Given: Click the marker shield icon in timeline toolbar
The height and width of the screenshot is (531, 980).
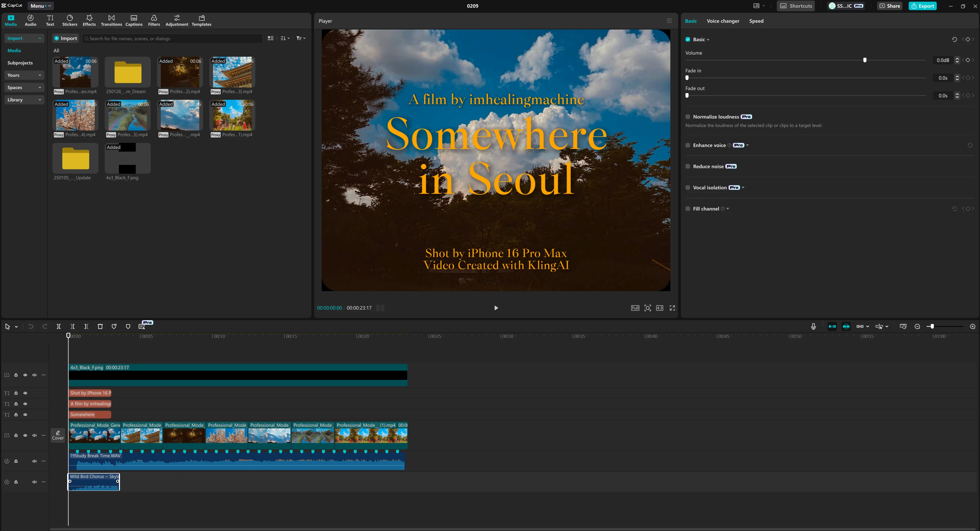Looking at the screenshot, I should (x=128, y=327).
